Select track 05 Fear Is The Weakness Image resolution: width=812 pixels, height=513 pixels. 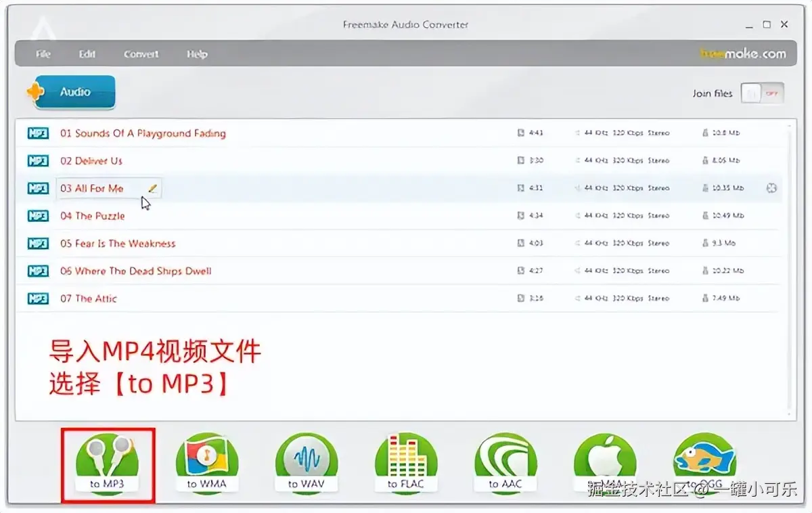[x=118, y=244]
